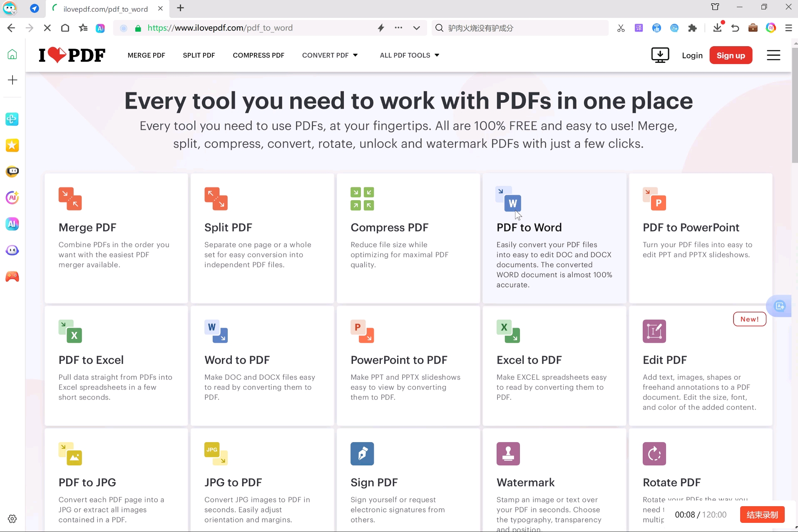
Task: Open the Merge PDF tool icon
Action: tap(70, 199)
